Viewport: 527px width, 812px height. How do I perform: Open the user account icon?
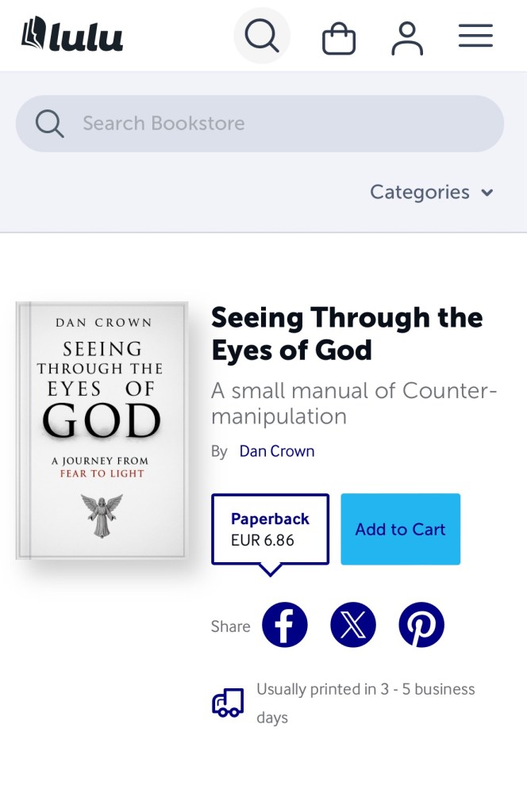[x=407, y=37]
